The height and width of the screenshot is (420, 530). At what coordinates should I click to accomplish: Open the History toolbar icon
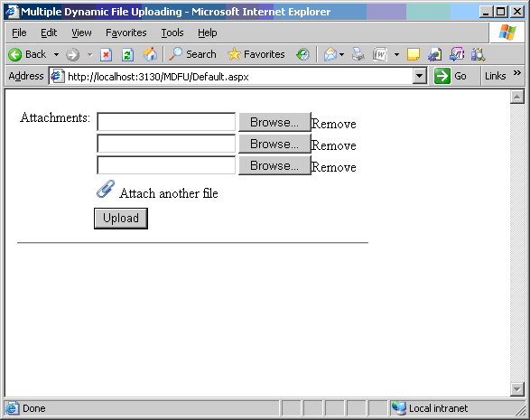[302, 54]
